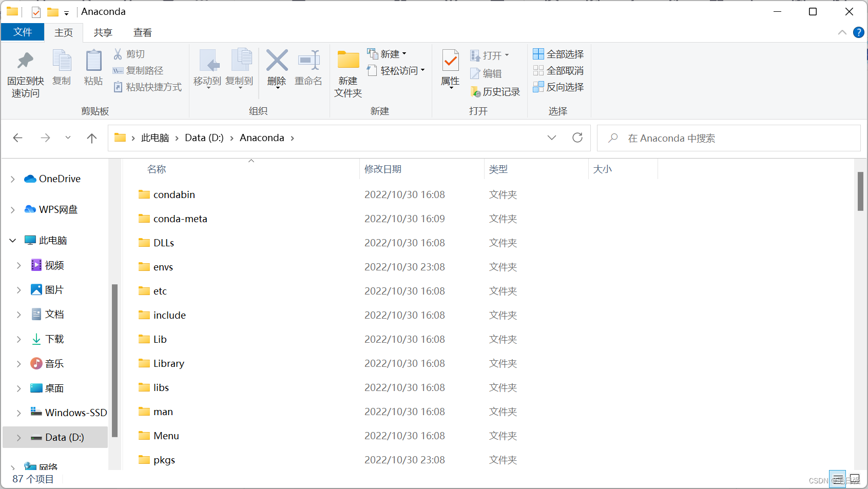Screen dimensions: 868x489
Task: Open the New item dropdown
Action: pos(387,54)
